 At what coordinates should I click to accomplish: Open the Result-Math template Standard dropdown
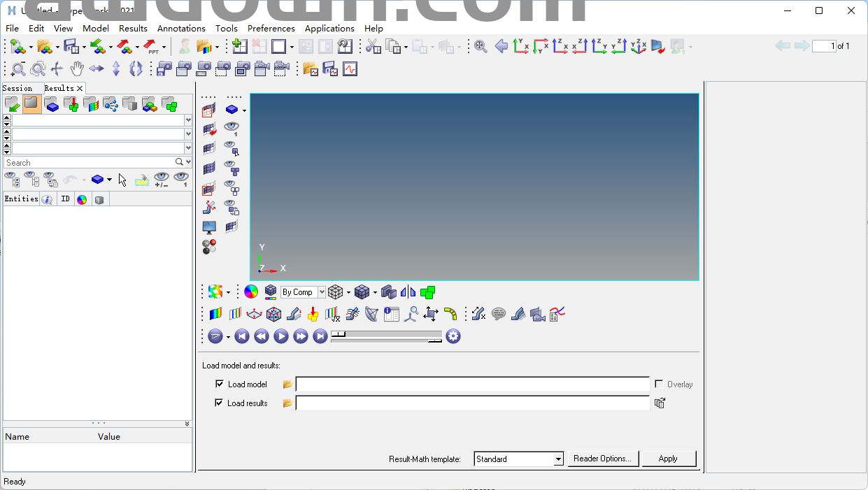click(558, 459)
